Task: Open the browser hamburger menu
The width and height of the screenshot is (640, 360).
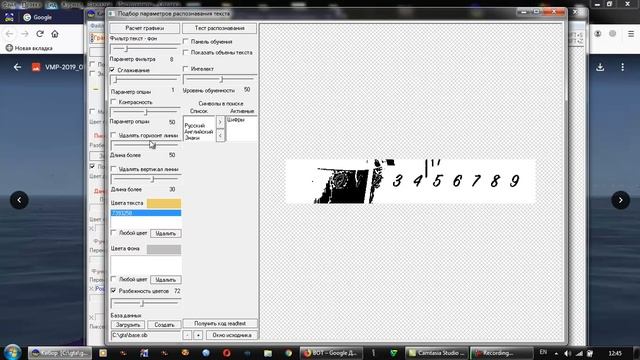Action: tap(631, 34)
